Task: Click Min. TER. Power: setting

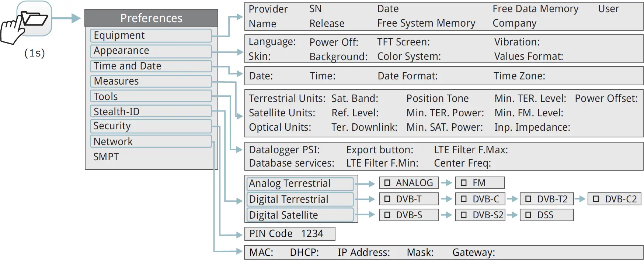Action: pyautogui.click(x=445, y=113)
